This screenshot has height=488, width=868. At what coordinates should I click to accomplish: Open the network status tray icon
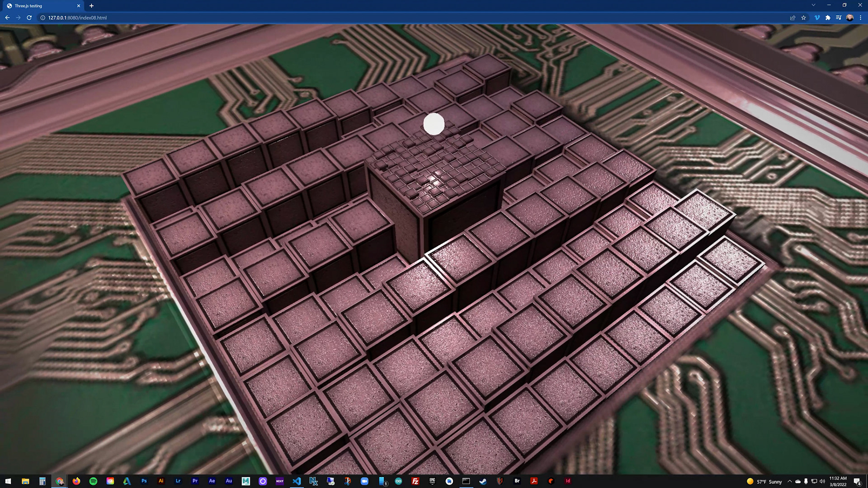click(x=814, y=481)
